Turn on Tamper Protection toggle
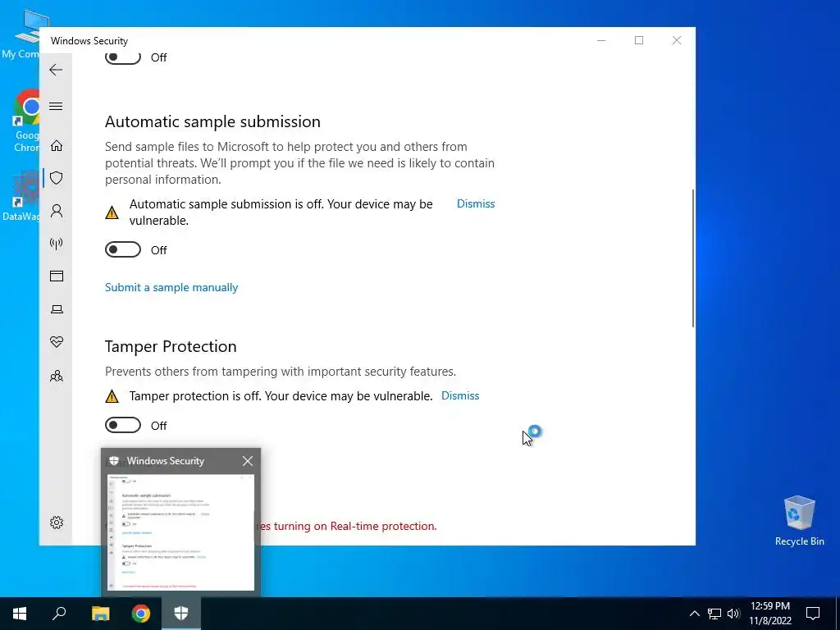The image size is (840, 630). click(123, 426)
